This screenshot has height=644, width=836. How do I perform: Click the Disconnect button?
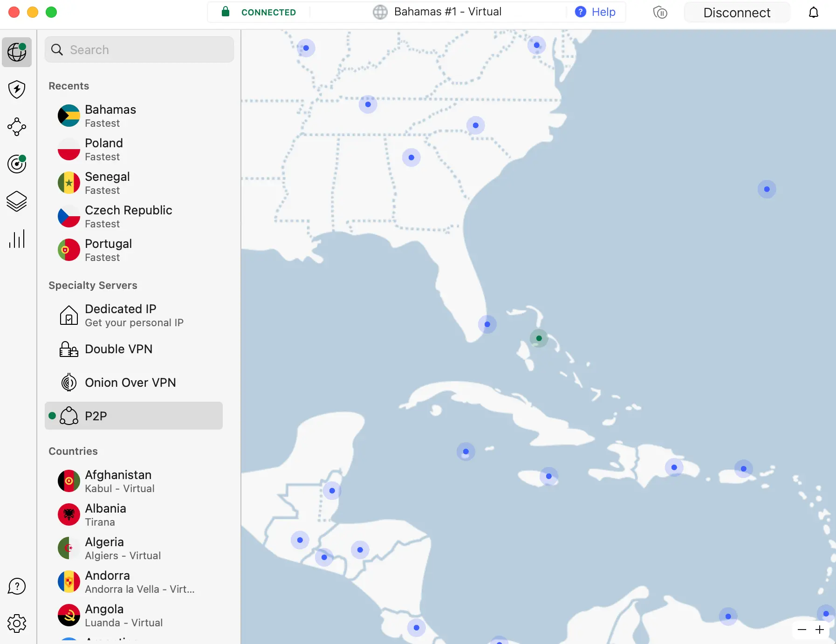[x=737, y=13]
